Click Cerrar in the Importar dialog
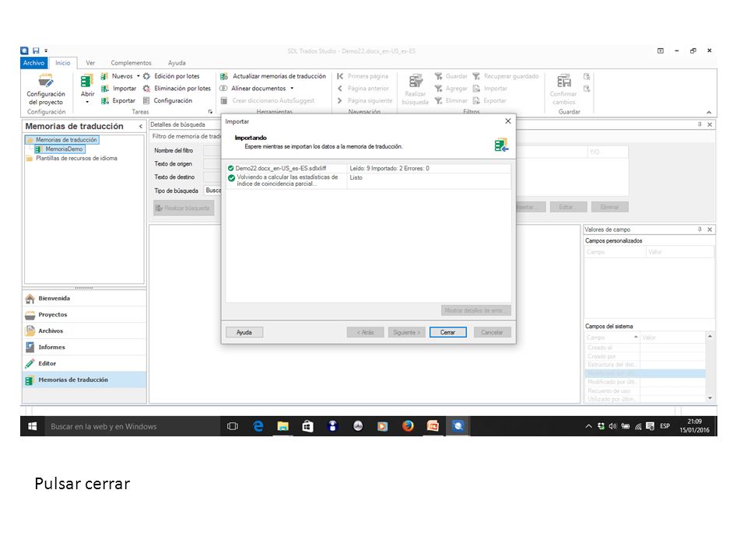This screenshot has width=747, height=560. (x=448, y=332)
